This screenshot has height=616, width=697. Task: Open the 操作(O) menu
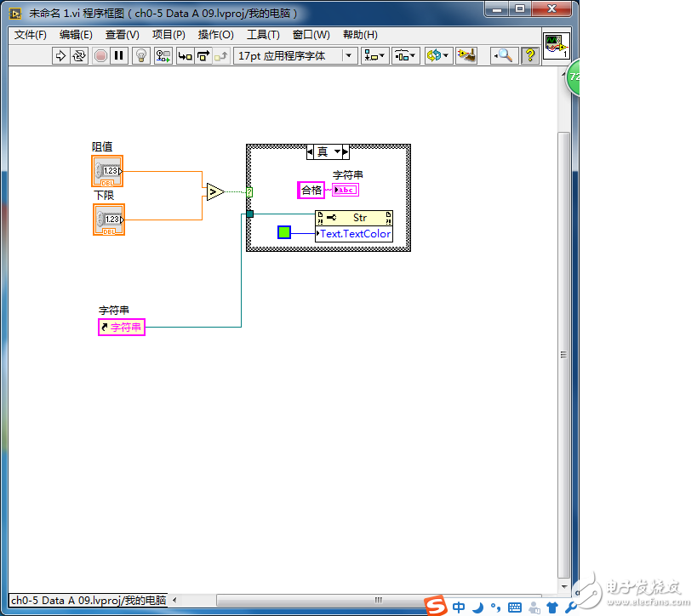point(215,35)
